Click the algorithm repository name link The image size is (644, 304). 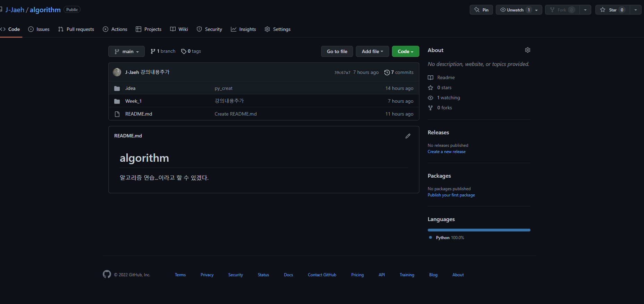[x=45, y=10]
